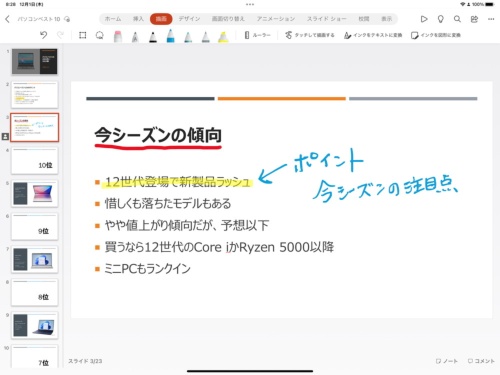The height and width of the screenshot is (375, 500).
Task: Open the ノート notes pane
Action: click(x=447, y=361)
